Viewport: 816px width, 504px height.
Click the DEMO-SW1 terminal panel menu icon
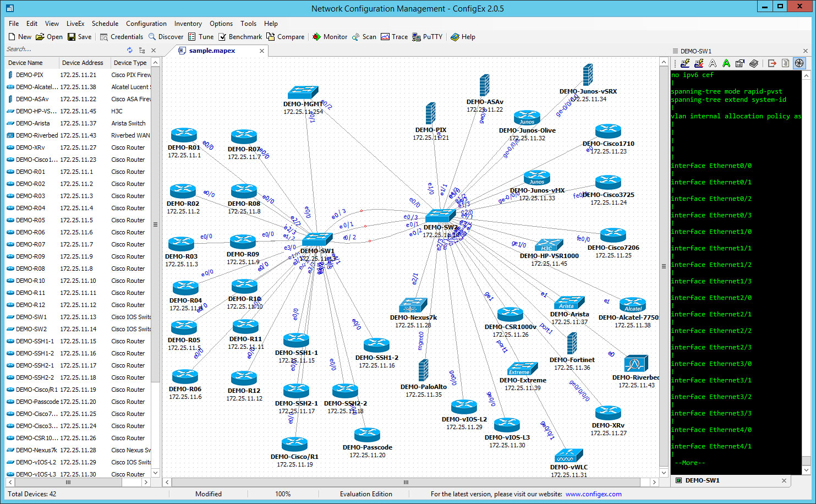(675, 51)
